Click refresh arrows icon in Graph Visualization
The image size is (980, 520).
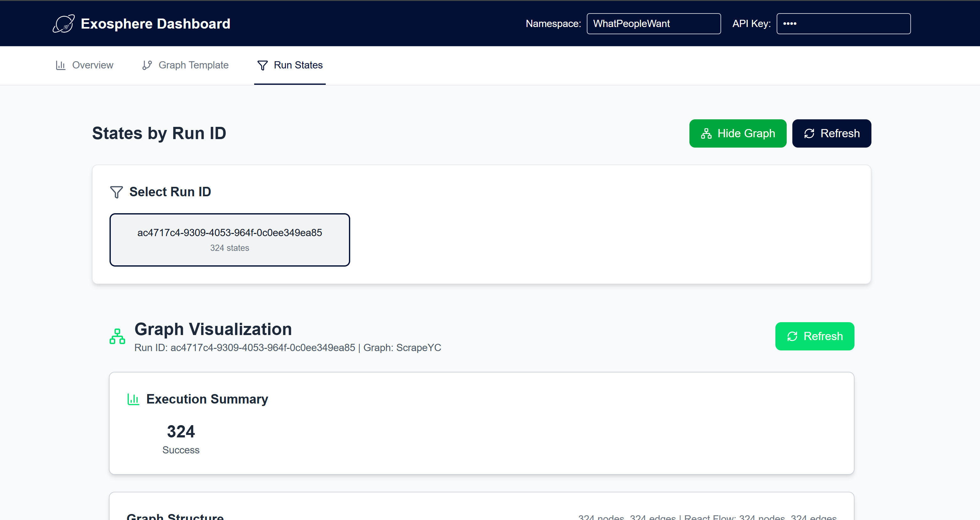click(792, 337)
